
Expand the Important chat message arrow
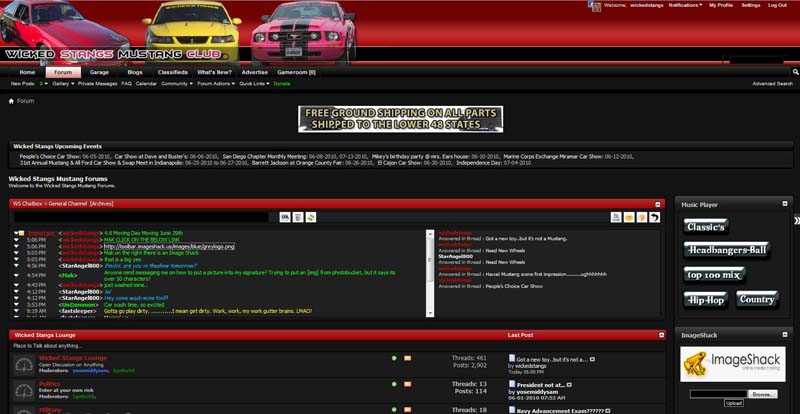click(16, 233)
